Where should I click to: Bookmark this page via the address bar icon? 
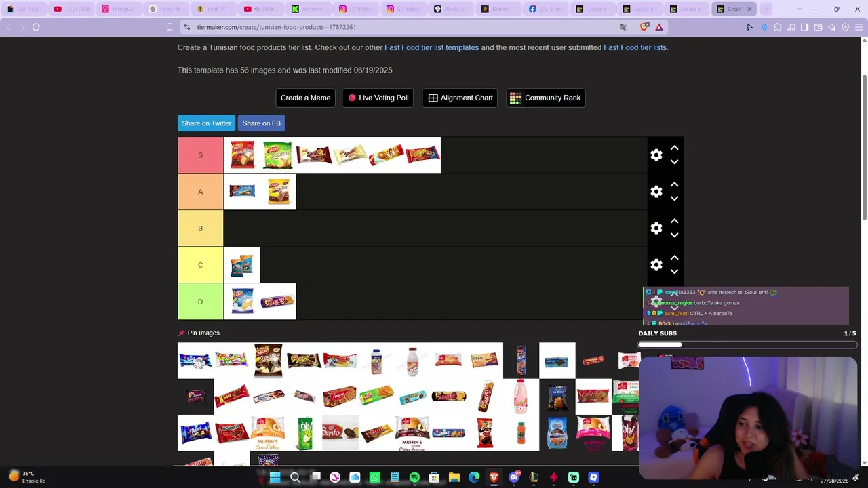click(170, 27)
